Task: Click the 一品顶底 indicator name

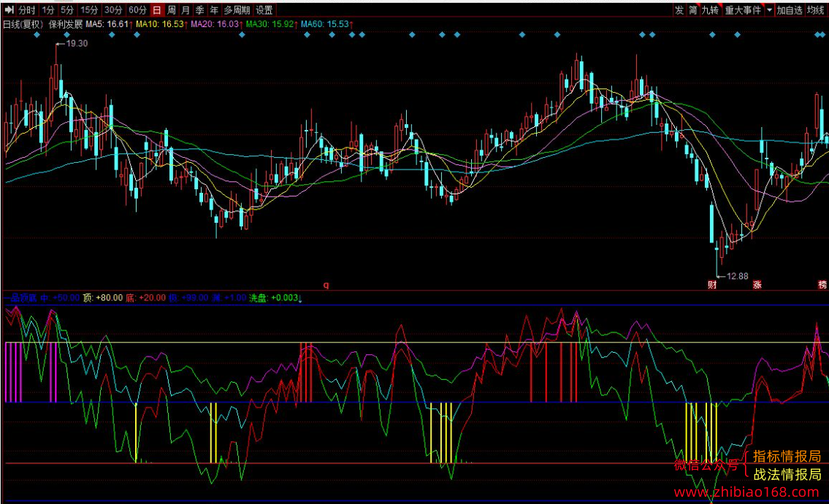Action: 20,298
